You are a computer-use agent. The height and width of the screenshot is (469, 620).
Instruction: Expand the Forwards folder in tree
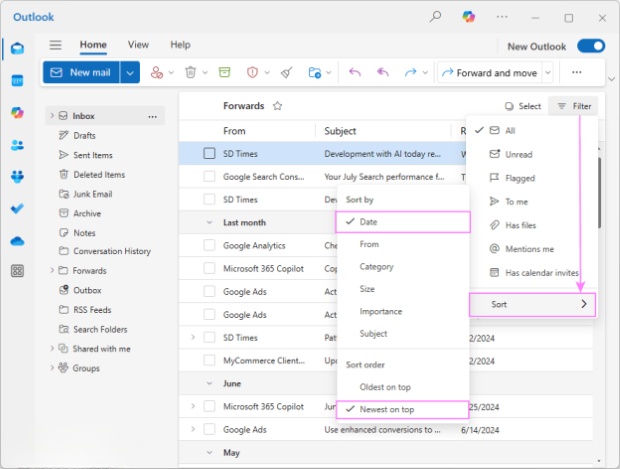tap(52, 270)
